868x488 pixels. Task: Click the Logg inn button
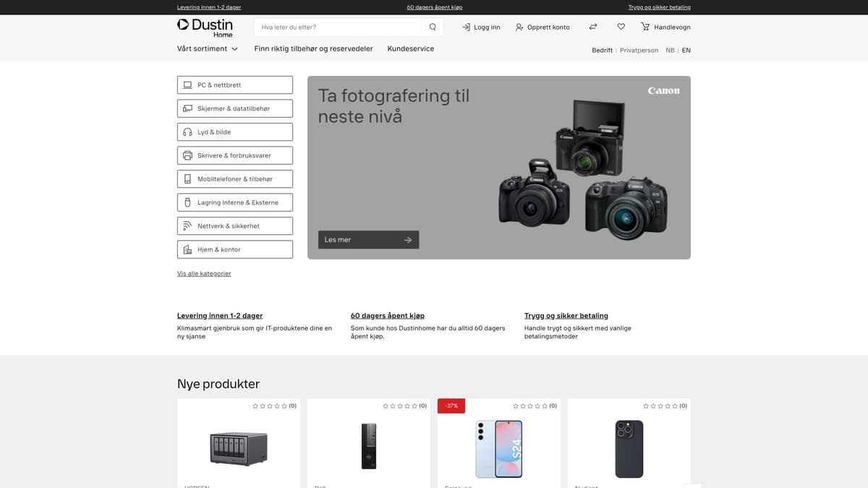(481, 27)
